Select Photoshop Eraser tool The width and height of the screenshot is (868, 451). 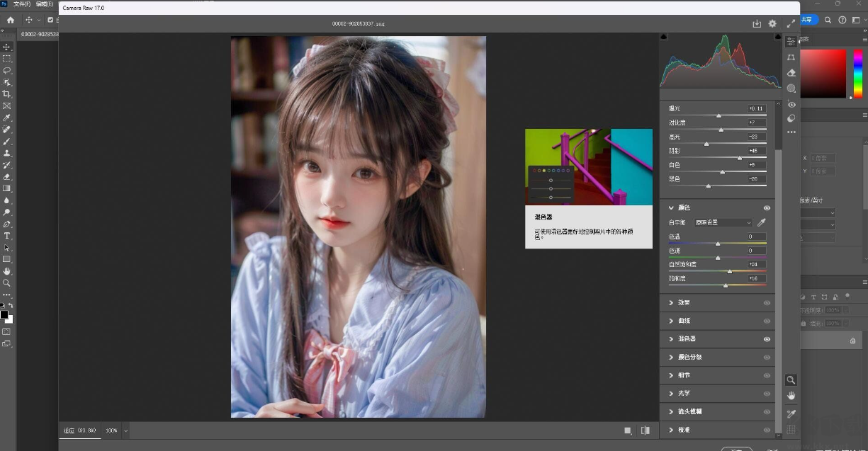(6, 176)
